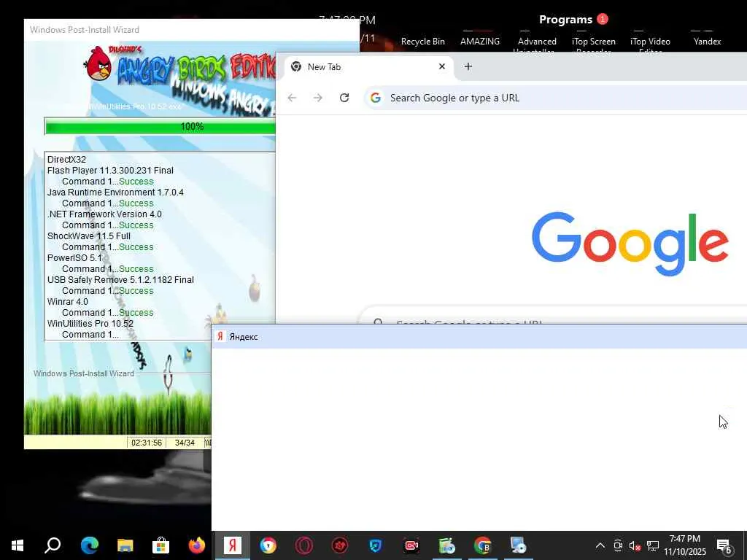The height and width of the screenshot is (560, 747).
Task: Go forward in Chrome
Action: click(318, 98)
